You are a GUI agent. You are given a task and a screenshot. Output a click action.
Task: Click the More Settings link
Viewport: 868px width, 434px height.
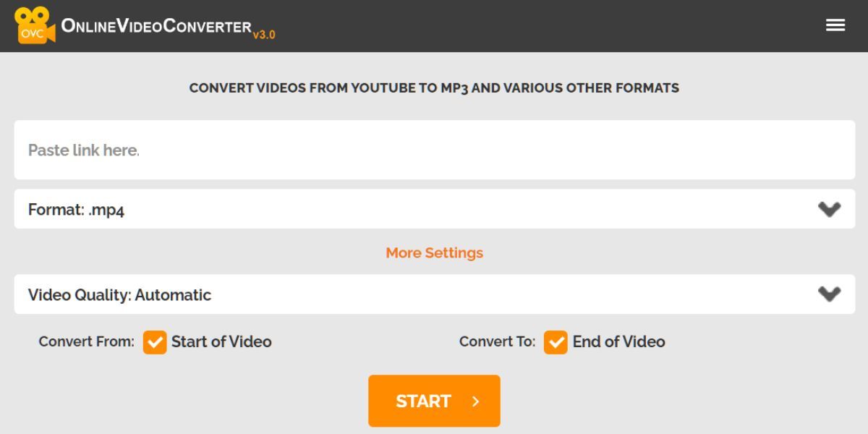click(434, 252)
